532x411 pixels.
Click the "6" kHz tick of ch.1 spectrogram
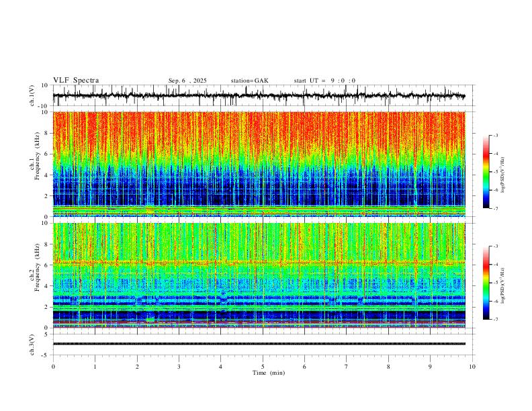[47, 154]
